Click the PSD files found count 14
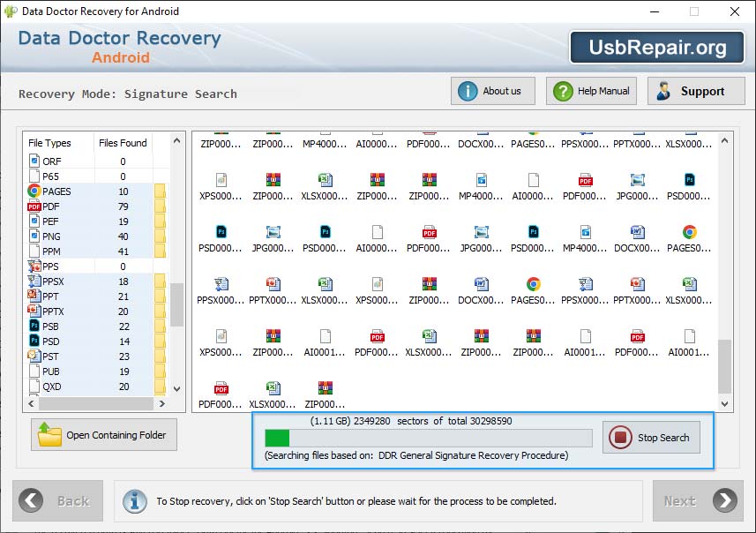 [x=124, y=342]
